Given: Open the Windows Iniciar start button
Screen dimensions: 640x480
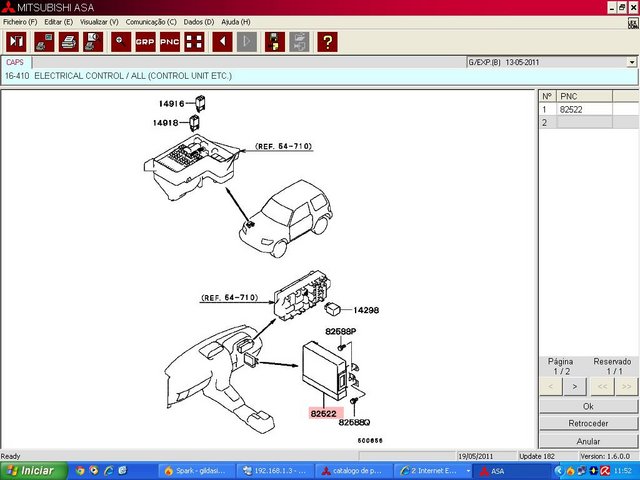Looking at the screenshot, I should [33, 471].
